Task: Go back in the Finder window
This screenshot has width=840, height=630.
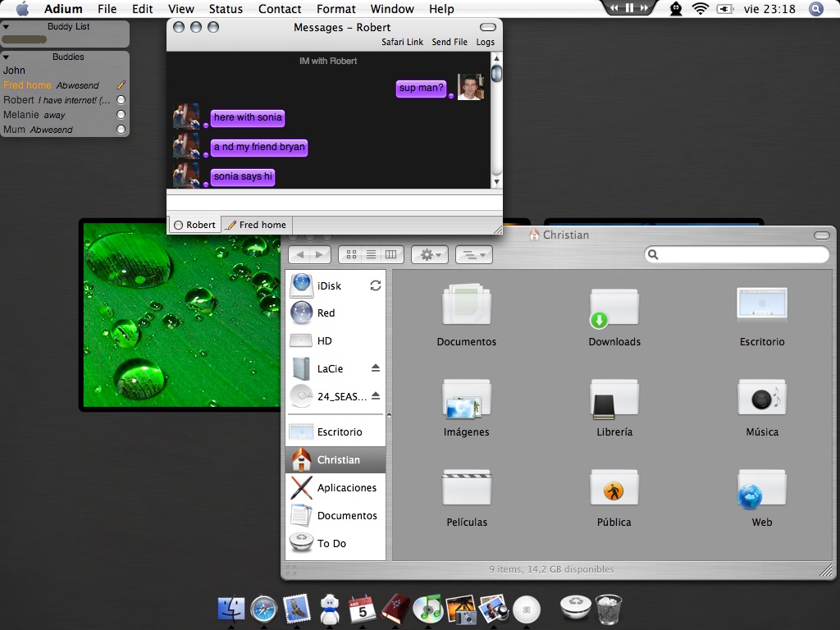Action: [300, 254]
